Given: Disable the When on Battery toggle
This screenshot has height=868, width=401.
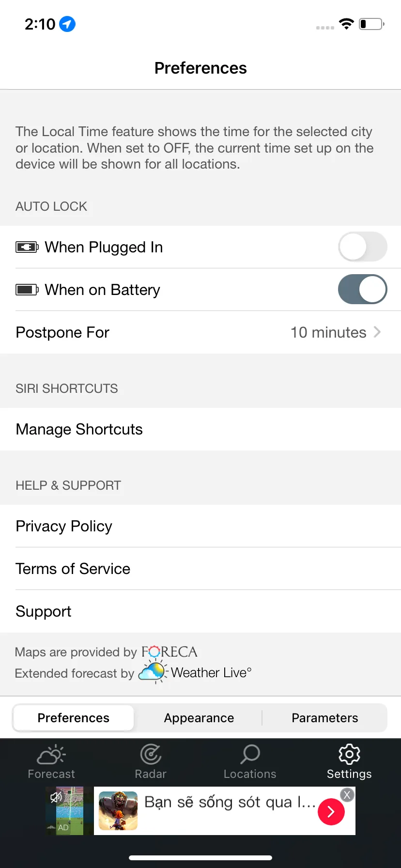Looking at the screenshot, I should tap(362, 290).
